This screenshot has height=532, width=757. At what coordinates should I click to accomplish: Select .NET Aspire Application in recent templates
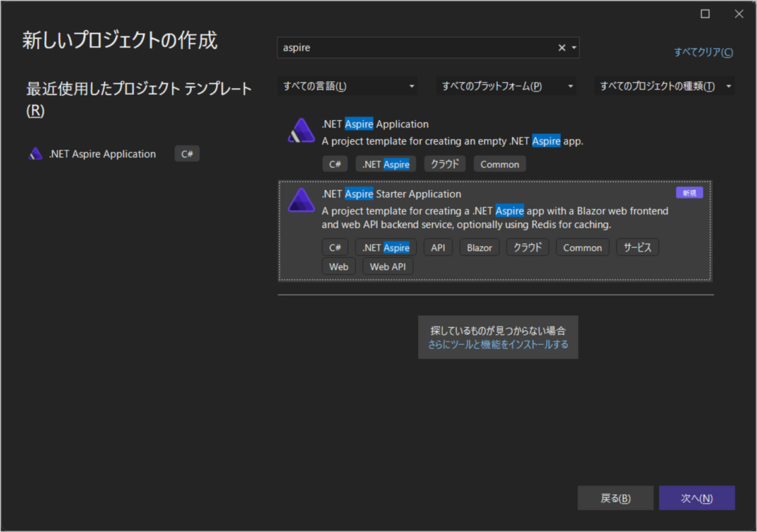tap(102, 154)
